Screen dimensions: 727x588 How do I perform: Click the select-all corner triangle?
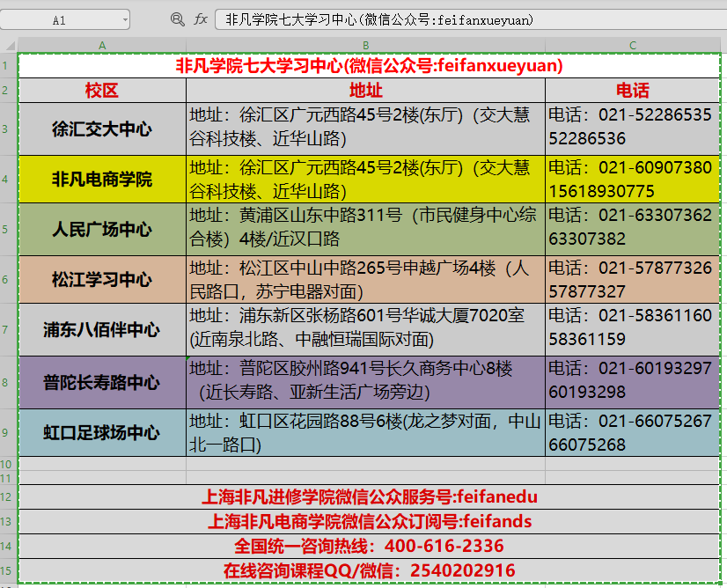click(x=10, y=45)
